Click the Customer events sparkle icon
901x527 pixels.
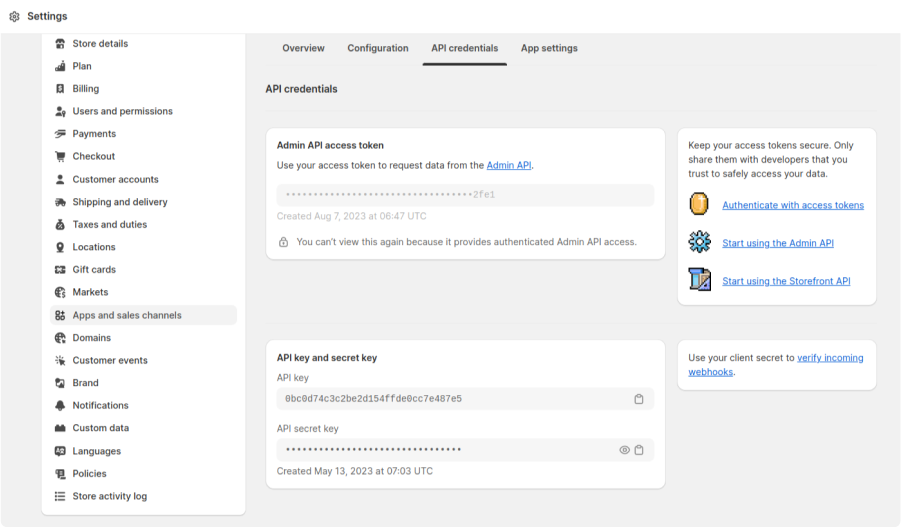[x=60, y=360]
